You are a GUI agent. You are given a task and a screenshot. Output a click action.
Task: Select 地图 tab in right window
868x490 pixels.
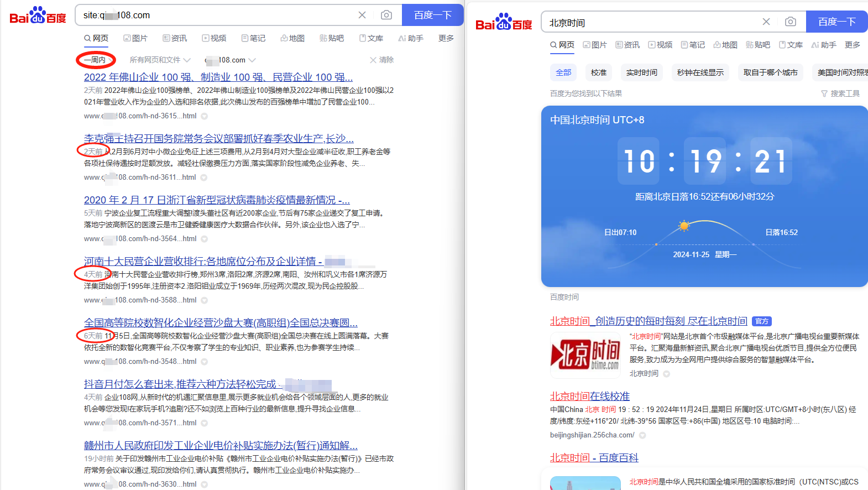(x=725, y=45)
